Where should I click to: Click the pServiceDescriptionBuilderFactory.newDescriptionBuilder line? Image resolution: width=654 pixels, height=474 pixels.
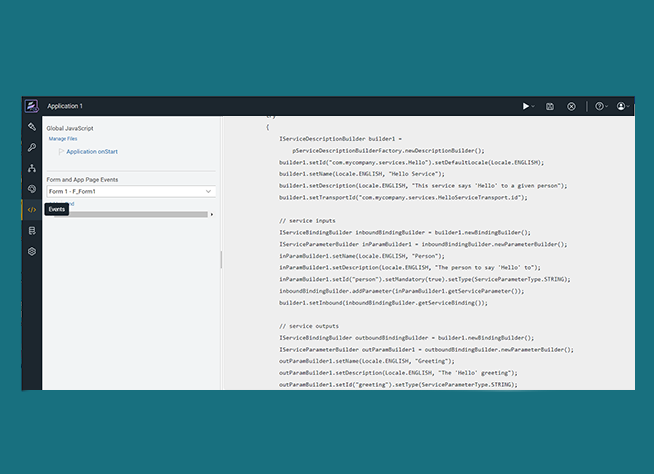[x=388, y=151]
